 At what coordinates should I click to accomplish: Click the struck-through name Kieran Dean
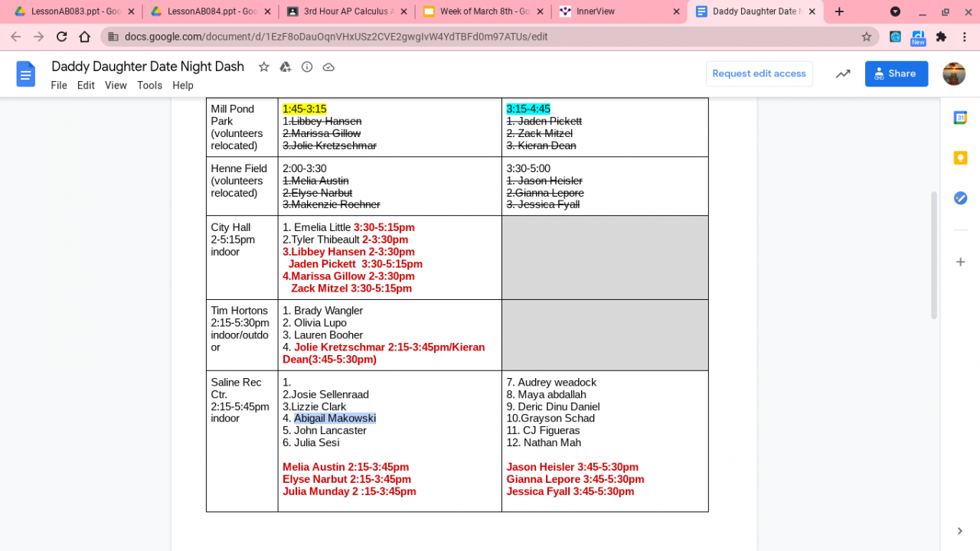coord(547,145)
